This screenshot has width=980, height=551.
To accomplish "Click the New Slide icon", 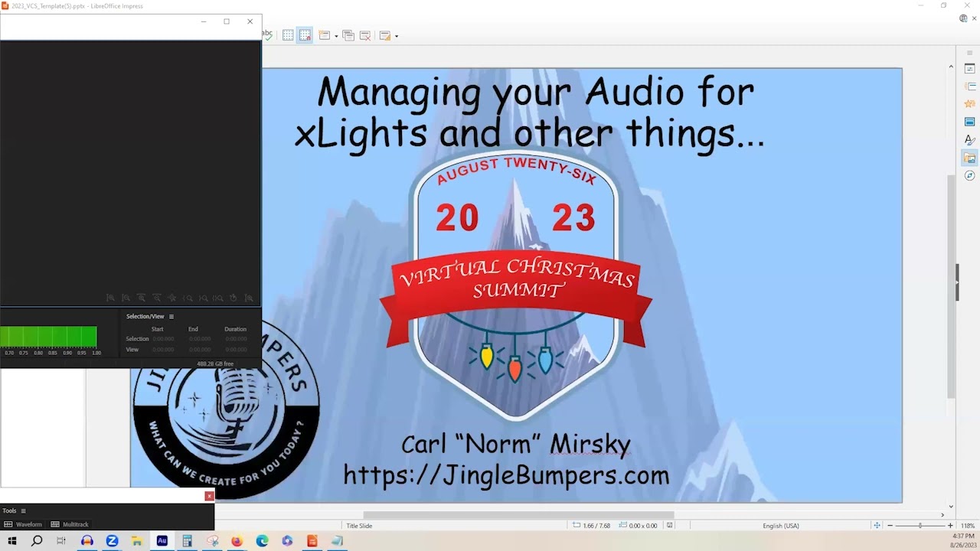I will tap(324, 35).
